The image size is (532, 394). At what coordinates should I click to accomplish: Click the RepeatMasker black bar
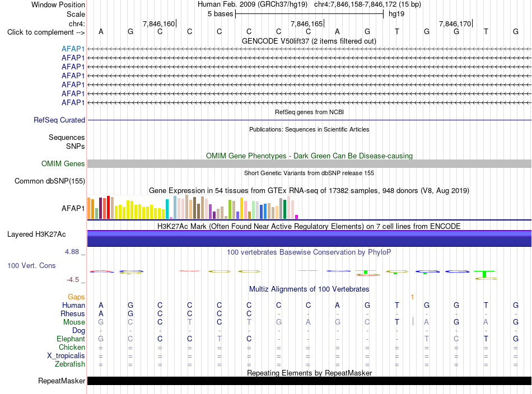309,381
